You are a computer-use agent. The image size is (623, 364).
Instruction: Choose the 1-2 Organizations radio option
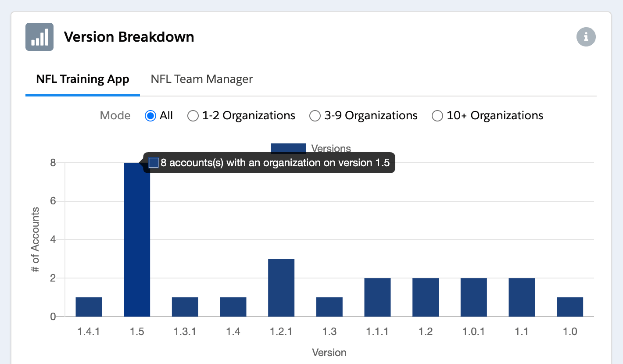(x=193, y=116)
